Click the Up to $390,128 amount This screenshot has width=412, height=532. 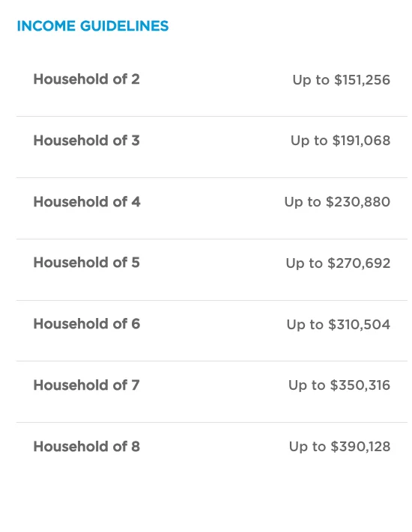(339, 447)
